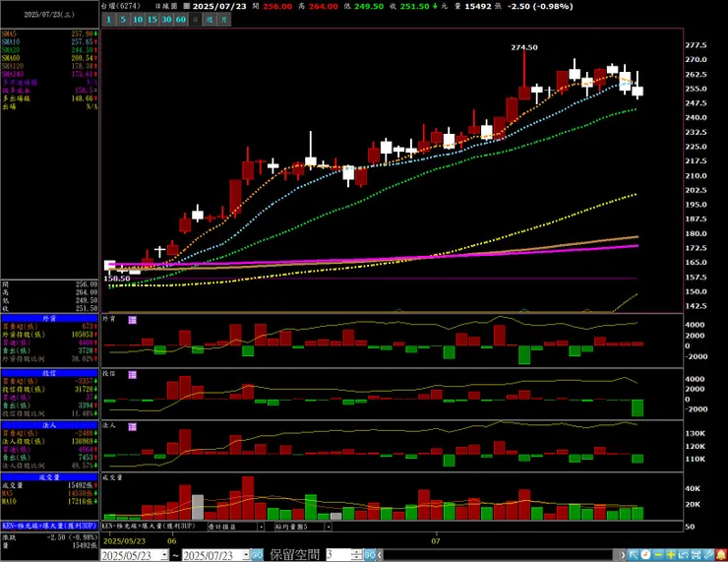
Task: Select the 5-minute timeframe button
Action: (x=123, y=20)
